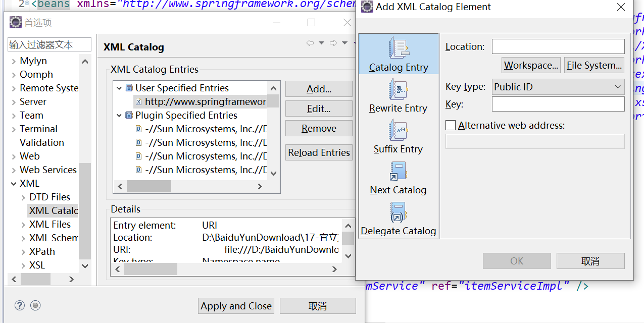Expand the XPath node

click(x=23, y=252)
